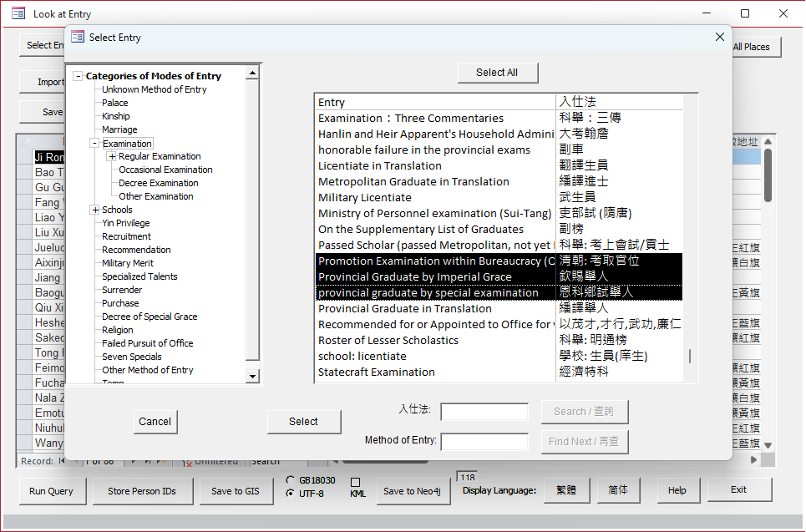
Task: Click the Select All button
Action: pos(497,73)
